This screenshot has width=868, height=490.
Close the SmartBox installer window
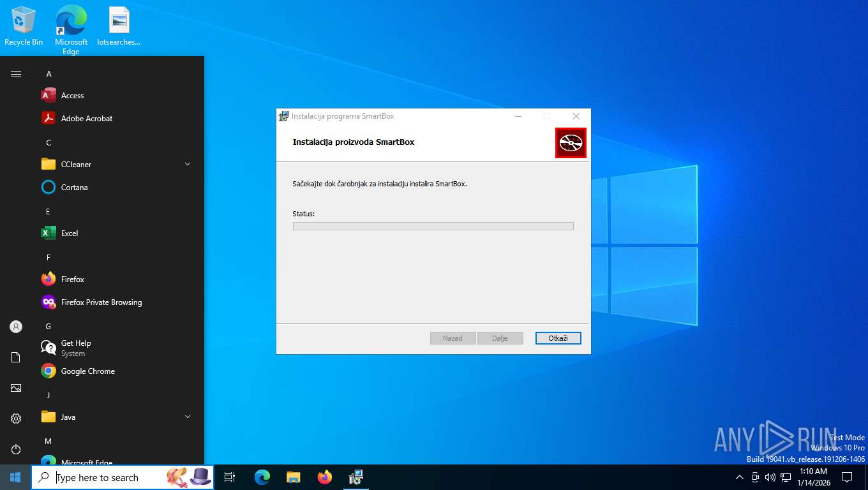tap(576, 116)
